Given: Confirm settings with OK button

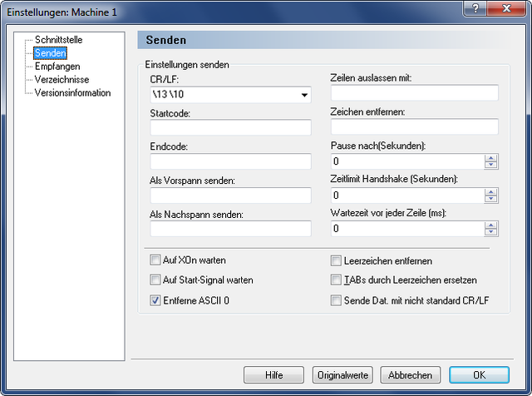Looking at the screenshot, I should pyautogui.click(x=479, y=375).
